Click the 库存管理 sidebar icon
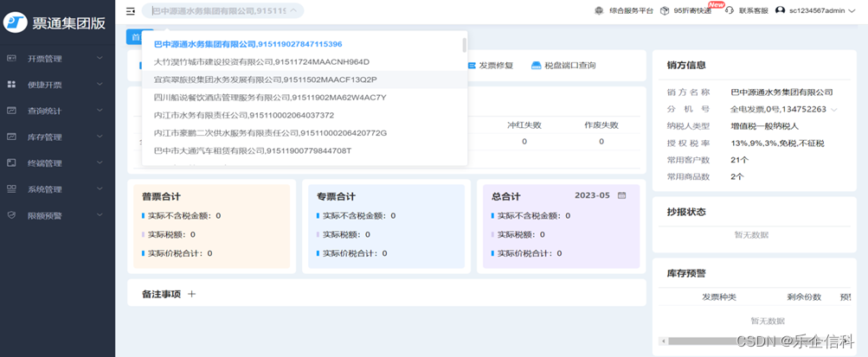 pyautogui.click(x=11, y=137)
